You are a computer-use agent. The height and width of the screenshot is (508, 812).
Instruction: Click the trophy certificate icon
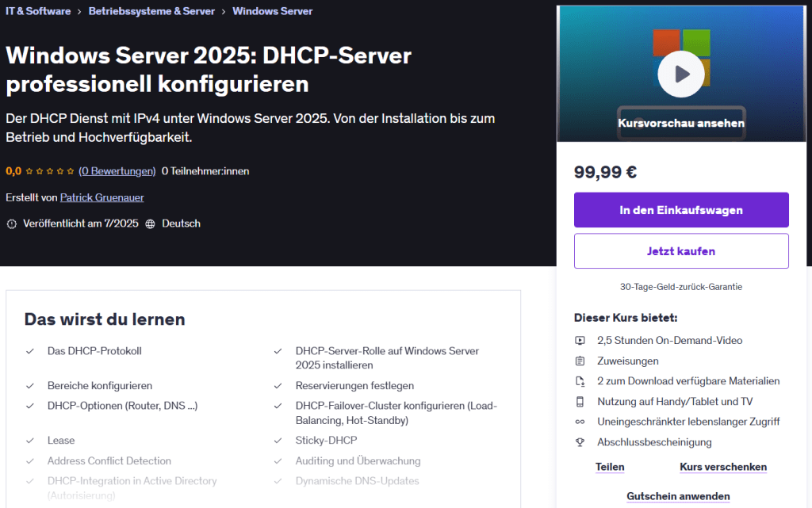[580, 442]
